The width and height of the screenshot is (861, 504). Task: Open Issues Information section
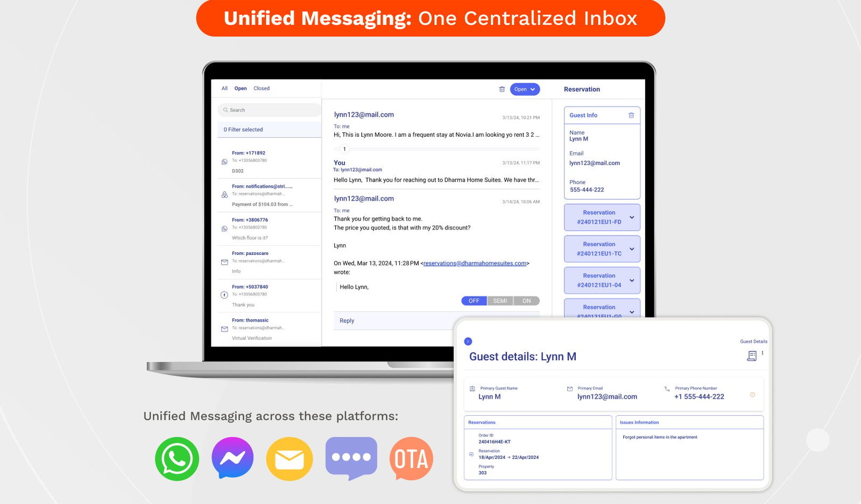click(690, 422)
